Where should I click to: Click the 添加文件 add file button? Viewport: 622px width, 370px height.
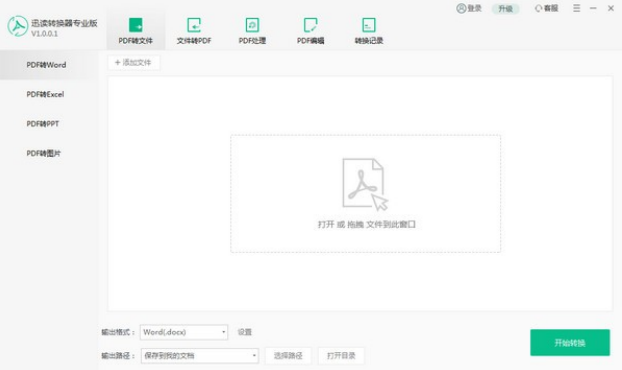pos(134,63)
